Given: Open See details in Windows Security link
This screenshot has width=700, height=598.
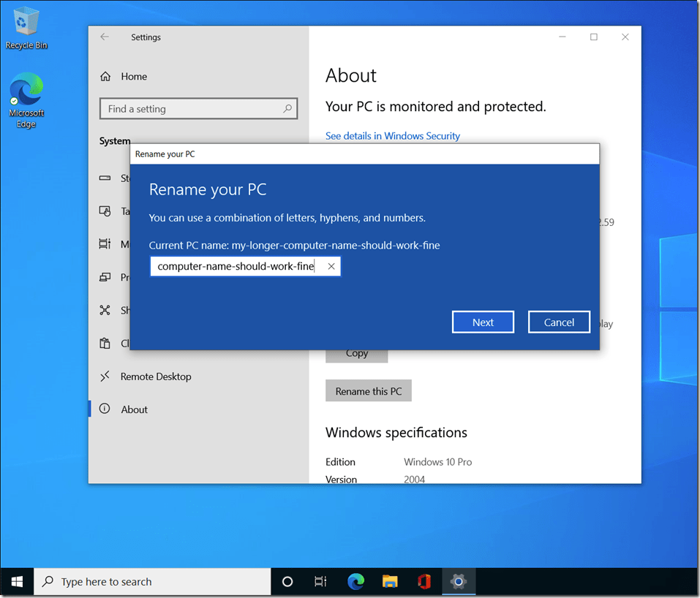Looking at the screenshot, I should click(x=393, y=135).
